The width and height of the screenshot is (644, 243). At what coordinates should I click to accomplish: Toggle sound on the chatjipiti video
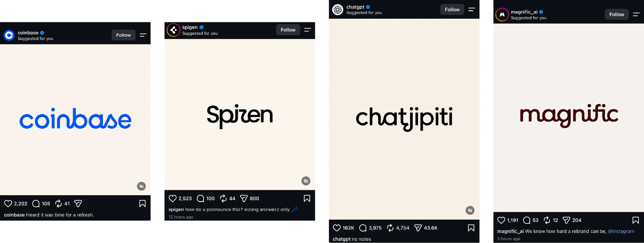tap(470, 210)
